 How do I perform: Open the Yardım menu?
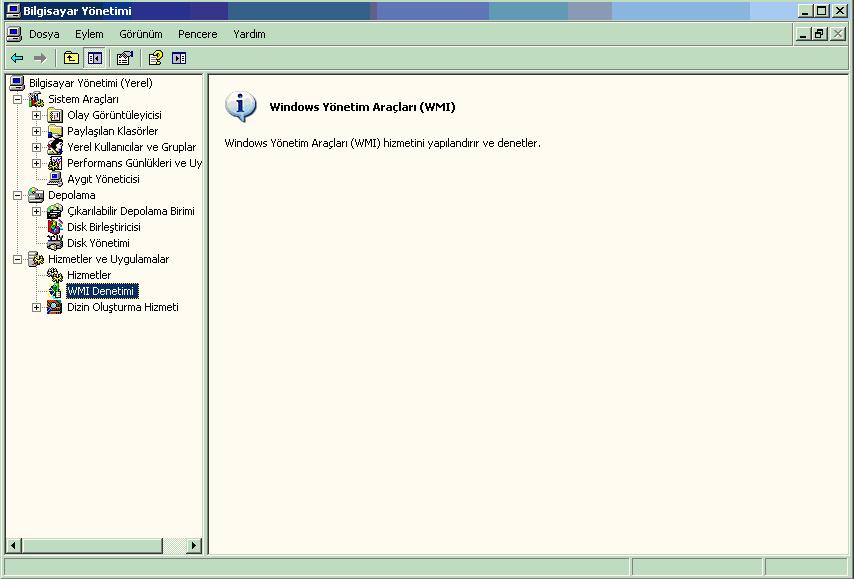coord(249,34)
